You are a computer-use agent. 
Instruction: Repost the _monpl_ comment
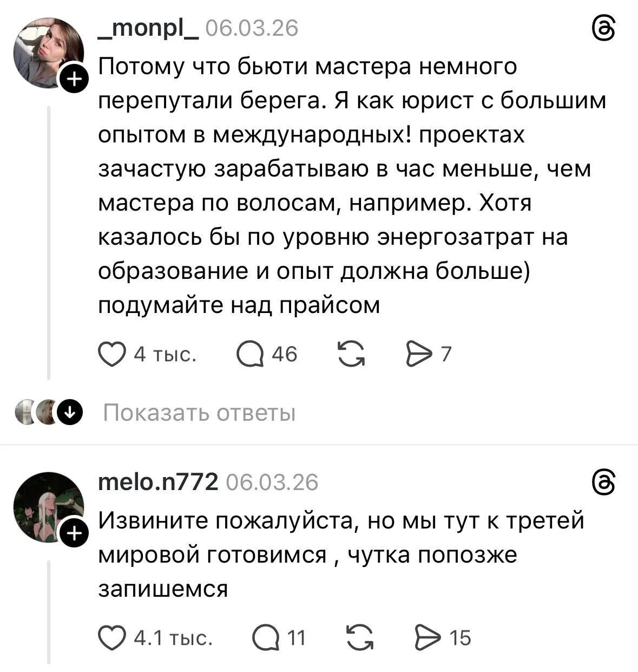[x=351, y=355]
